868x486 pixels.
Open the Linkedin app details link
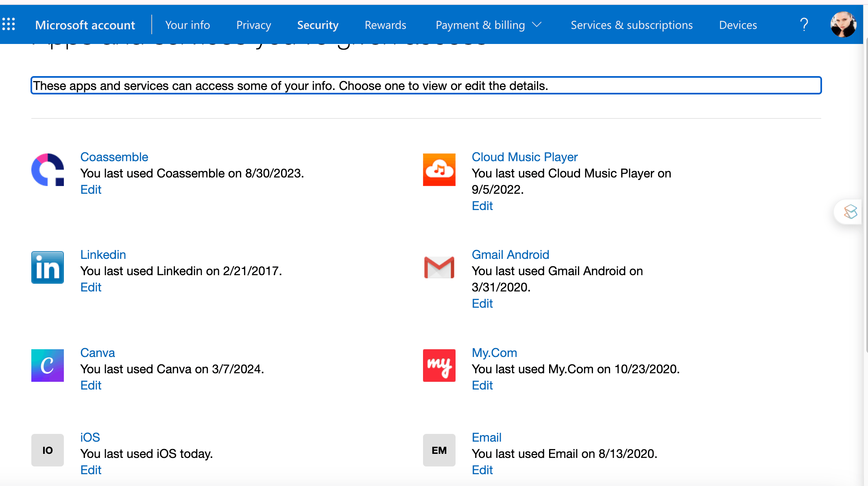(103, 255)
